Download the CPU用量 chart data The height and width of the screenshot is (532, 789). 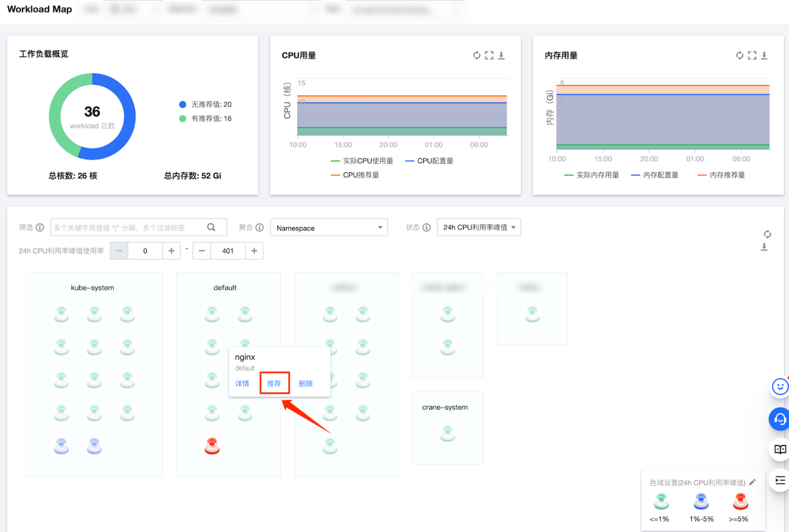pyautogui.click(x=501, y=55)
